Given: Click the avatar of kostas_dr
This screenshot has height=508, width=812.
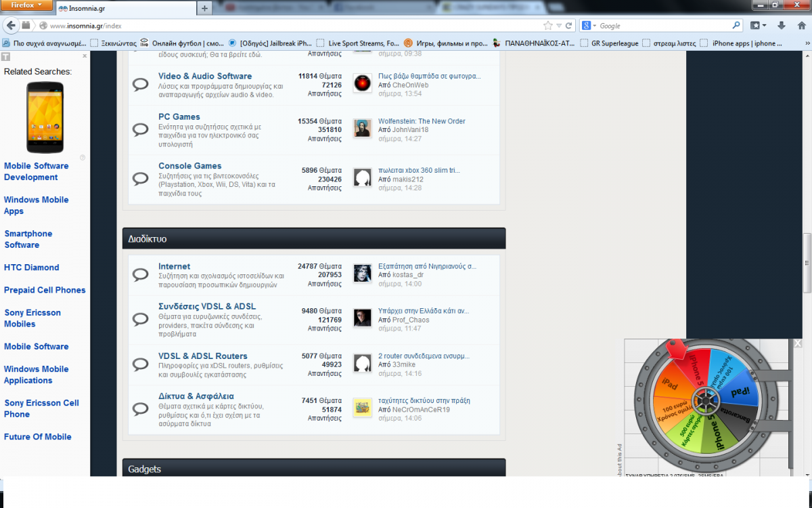Looking at the screenshot, I should pyautogui.click(x=363, y=273).
